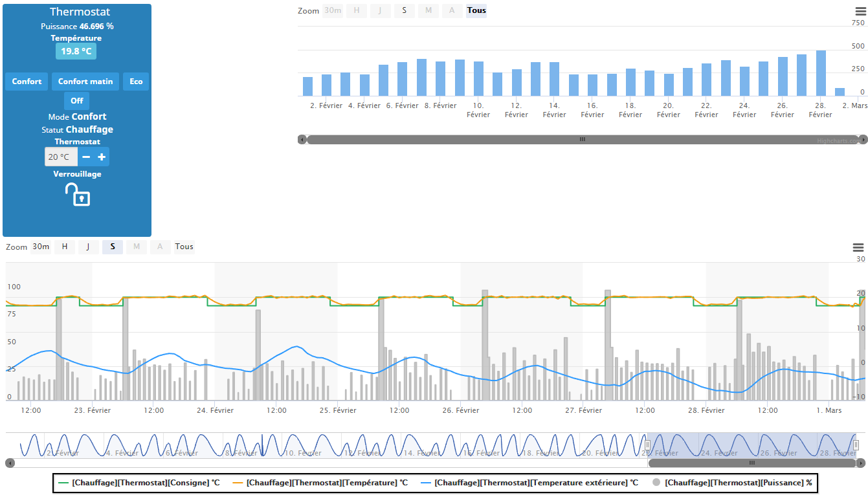Activate Eco mode
Viewport: 868px width, 497px height.
click(136, 82)
